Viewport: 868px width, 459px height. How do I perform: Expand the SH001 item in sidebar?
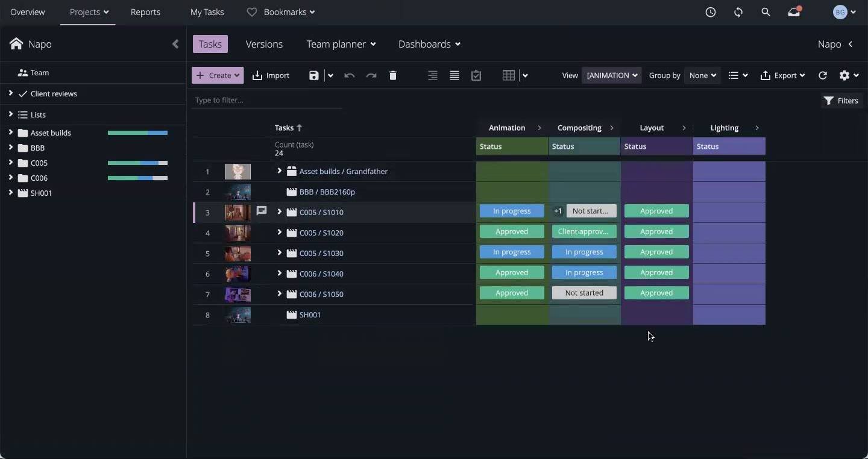(x=10, y=193)
